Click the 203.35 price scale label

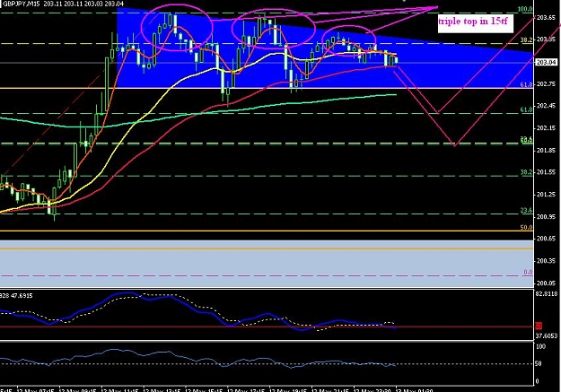point(547,39)
